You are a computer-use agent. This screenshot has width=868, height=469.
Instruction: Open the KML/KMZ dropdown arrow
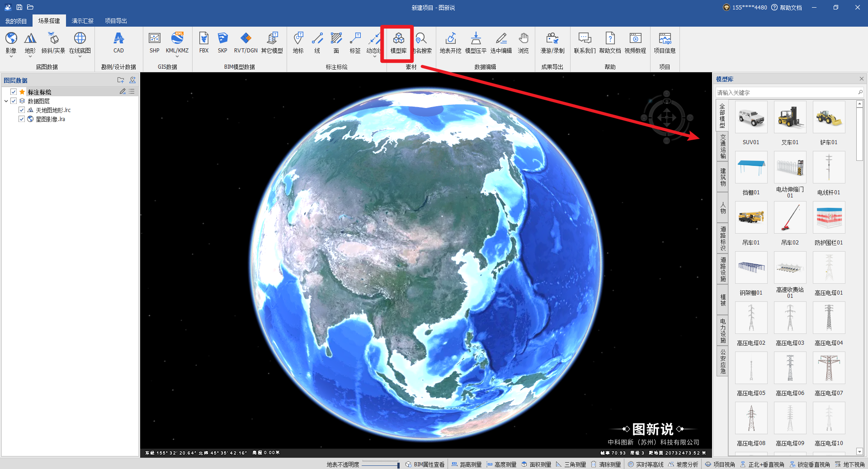[x=177, y=57]
